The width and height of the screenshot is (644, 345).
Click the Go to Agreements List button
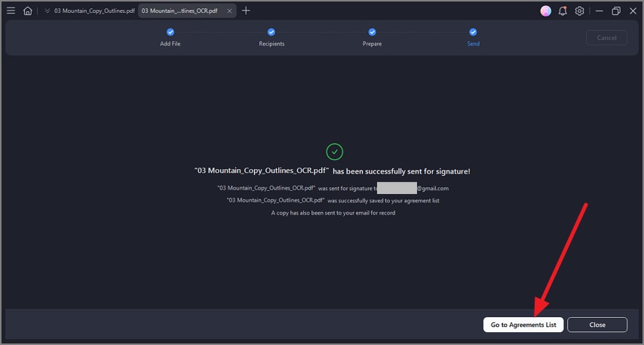pyautogui.click(x=523, y=325)
